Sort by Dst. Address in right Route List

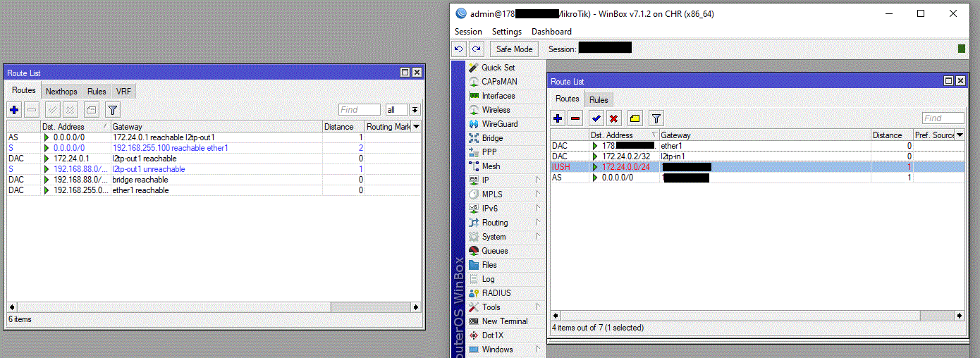coord(624,135)
